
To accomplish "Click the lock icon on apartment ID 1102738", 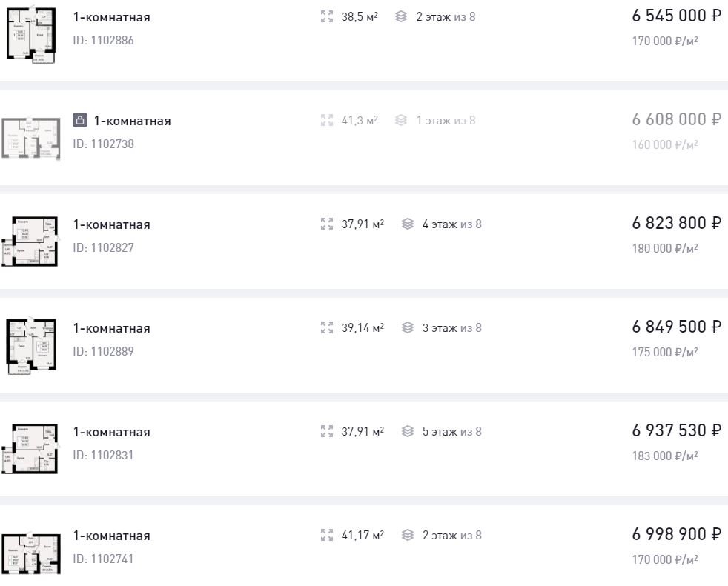I will pyautogui.click(x=80, y=120).
